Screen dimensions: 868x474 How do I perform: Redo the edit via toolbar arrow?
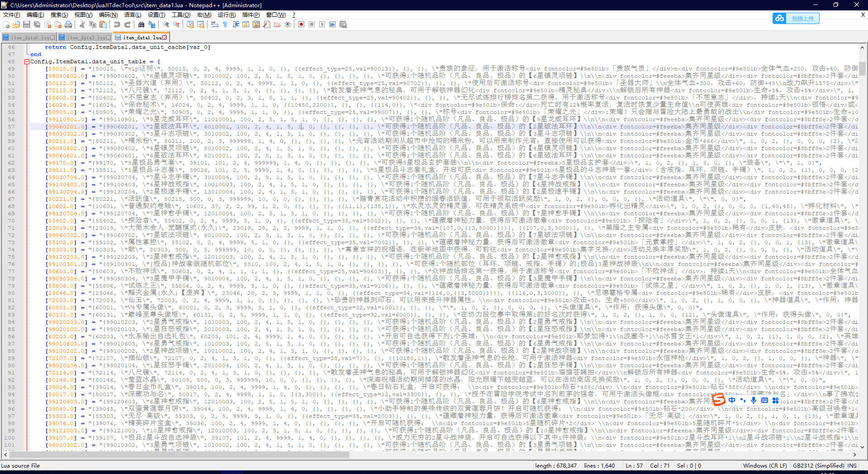coord(127,24)
